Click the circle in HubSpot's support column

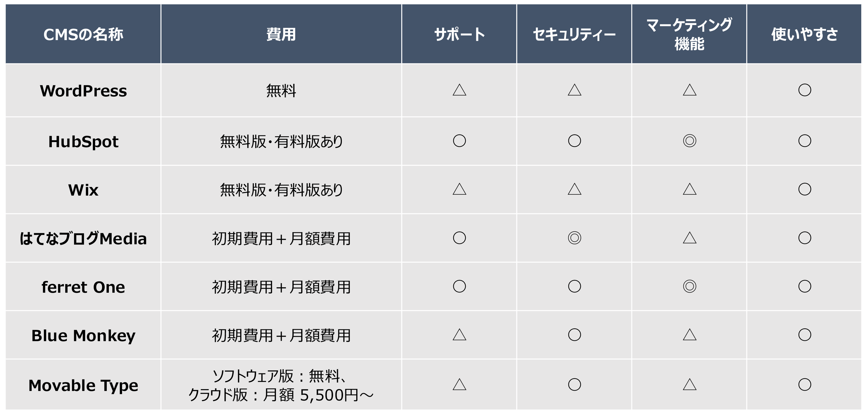459,141
